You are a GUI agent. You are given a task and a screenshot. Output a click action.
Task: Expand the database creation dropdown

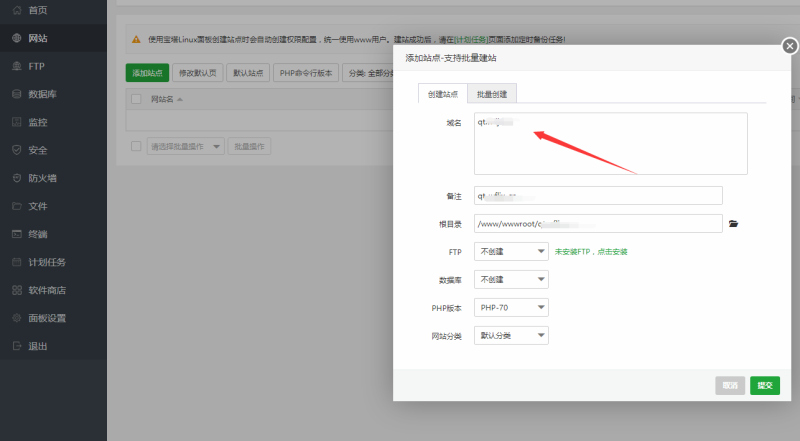coord(511,279)
